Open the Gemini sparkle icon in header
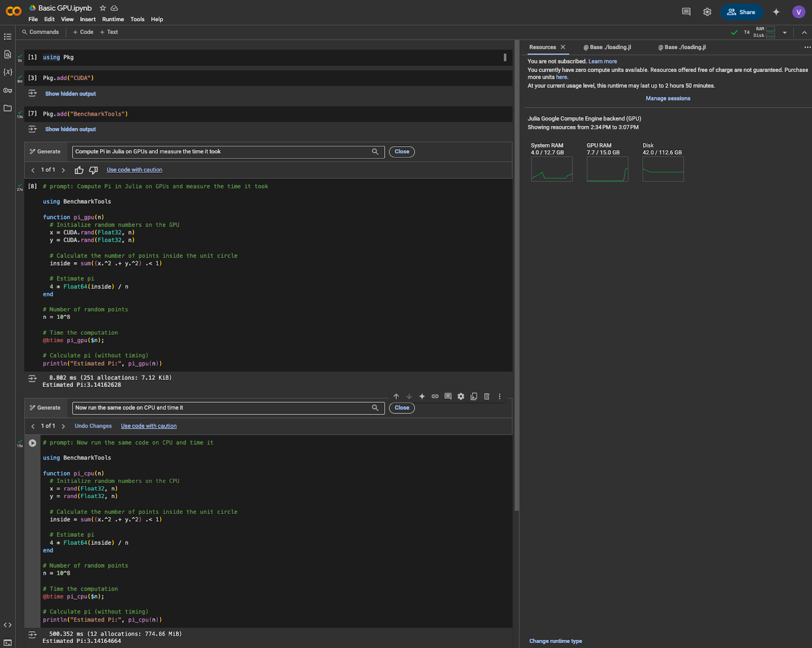Screen dimensions: 812x648 coord(776,12)
